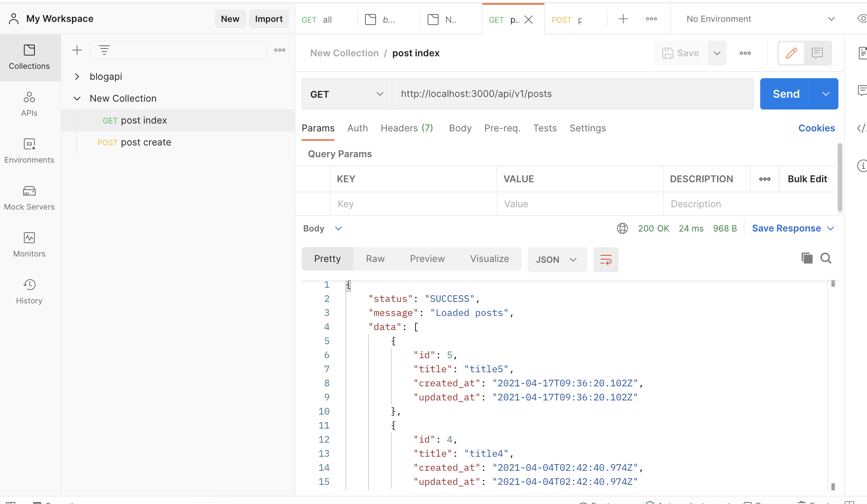867x504 pixels.
Task: Open the HTTP method GET dropdown
Action: click(347, 94)
